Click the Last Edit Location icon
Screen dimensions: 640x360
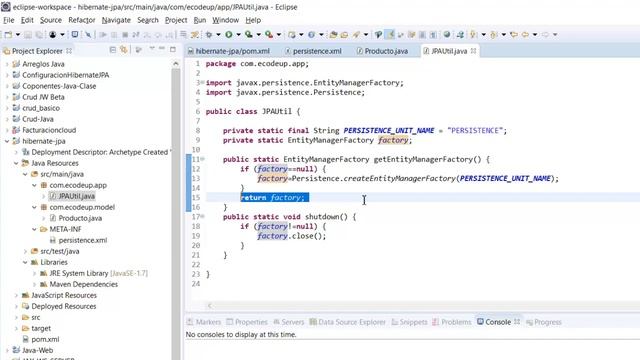(x=514, y=35)
